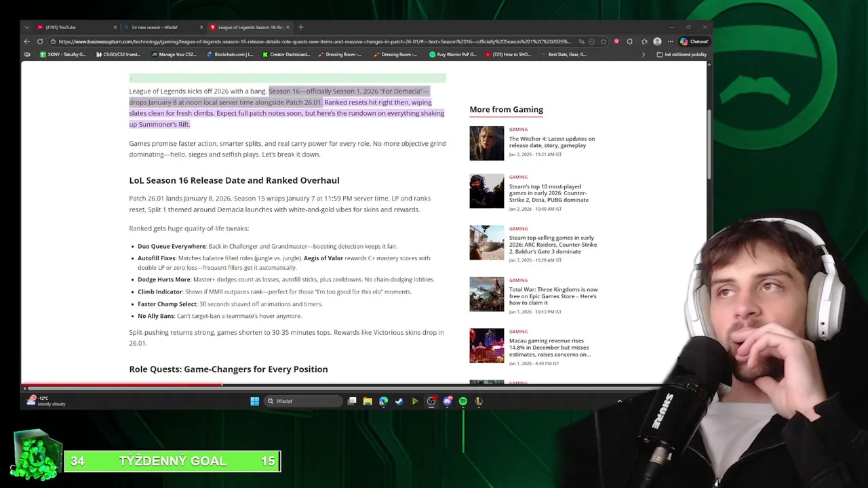Image resolution: width=868 pixels, height=488 pixels.
Task: Open the OBS Studio taskbar icon
Action: (431, 401)
